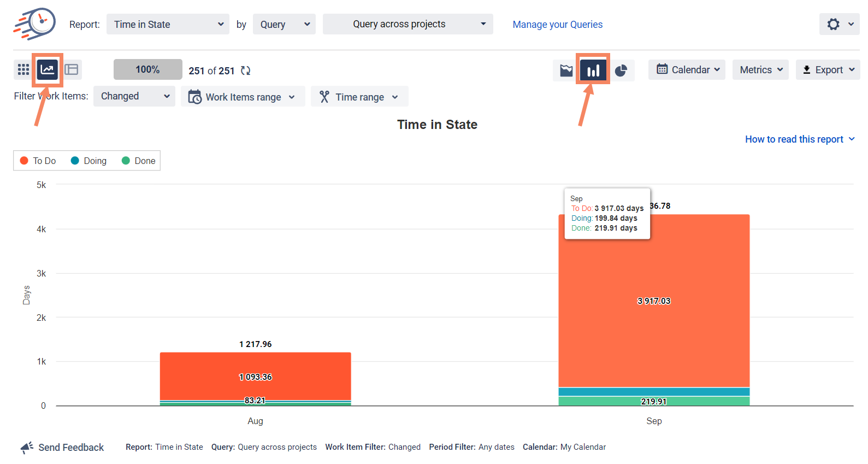Open the Time in State report dropdown
The height and width of the screenshot is (464, 868).
168,24
